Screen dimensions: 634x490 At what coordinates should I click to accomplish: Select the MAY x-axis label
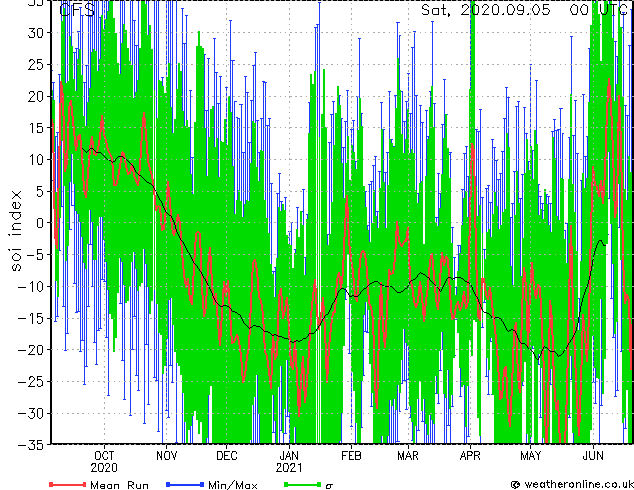530,454
